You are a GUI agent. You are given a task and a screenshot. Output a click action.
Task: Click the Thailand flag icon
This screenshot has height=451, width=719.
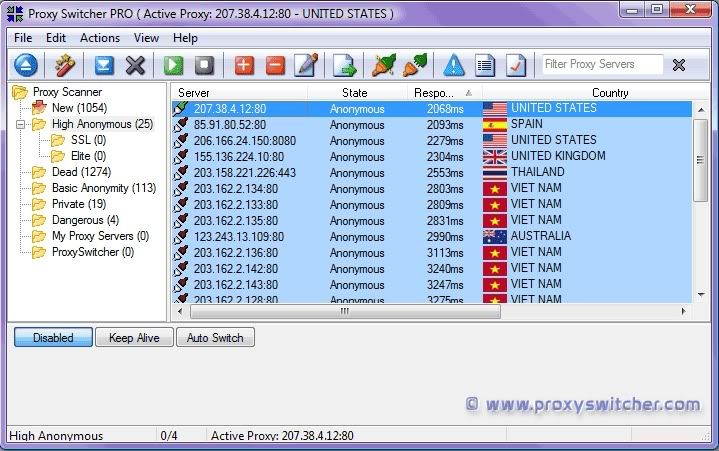(495, 173)
